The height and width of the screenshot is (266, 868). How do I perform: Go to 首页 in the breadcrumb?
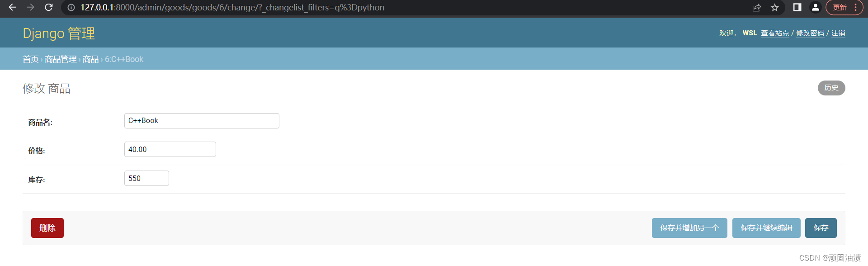click(x=31, y=59)
